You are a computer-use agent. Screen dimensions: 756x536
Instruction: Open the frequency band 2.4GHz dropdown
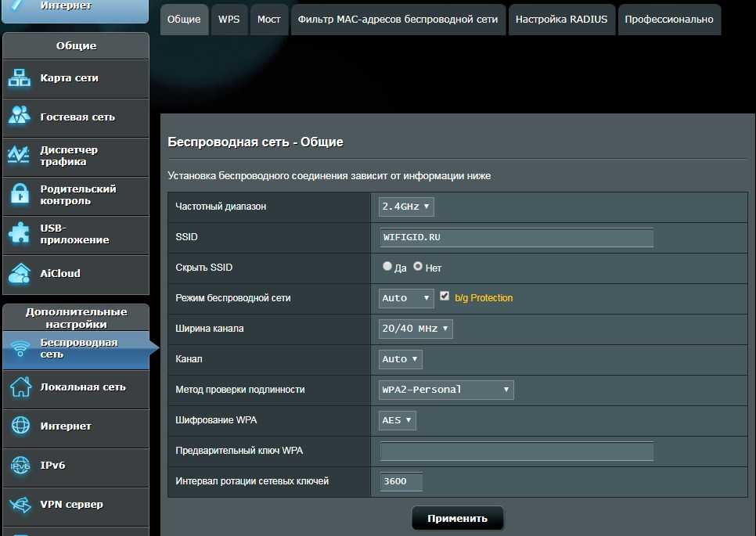tap(406, 207)
